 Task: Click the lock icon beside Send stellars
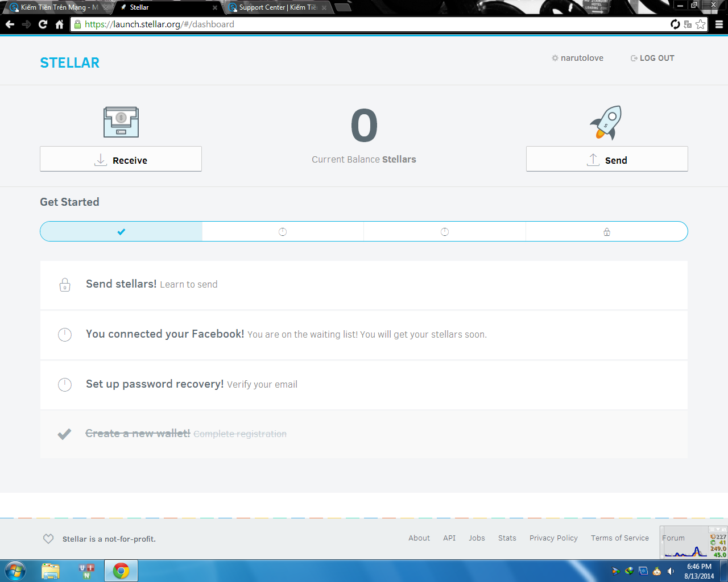(65, 285)
